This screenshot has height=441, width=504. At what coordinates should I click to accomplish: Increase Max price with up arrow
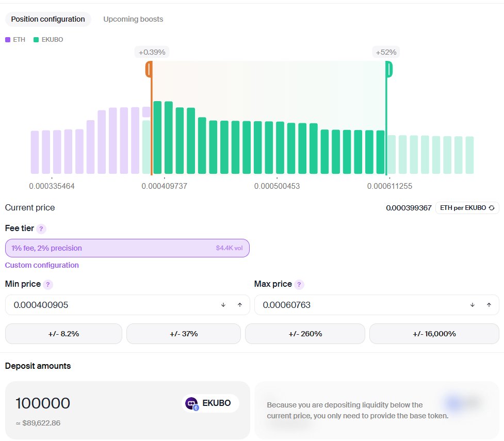click(x=489, y=305)
